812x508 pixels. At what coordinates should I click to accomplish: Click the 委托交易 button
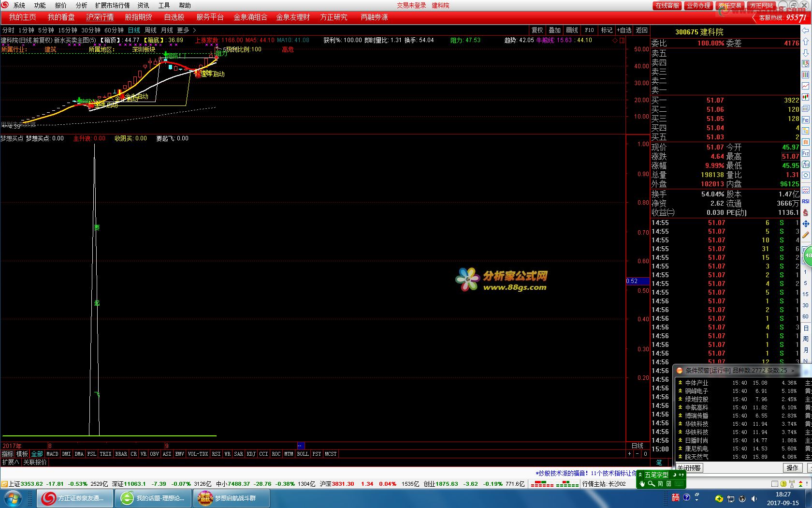(x=730, y=5)
